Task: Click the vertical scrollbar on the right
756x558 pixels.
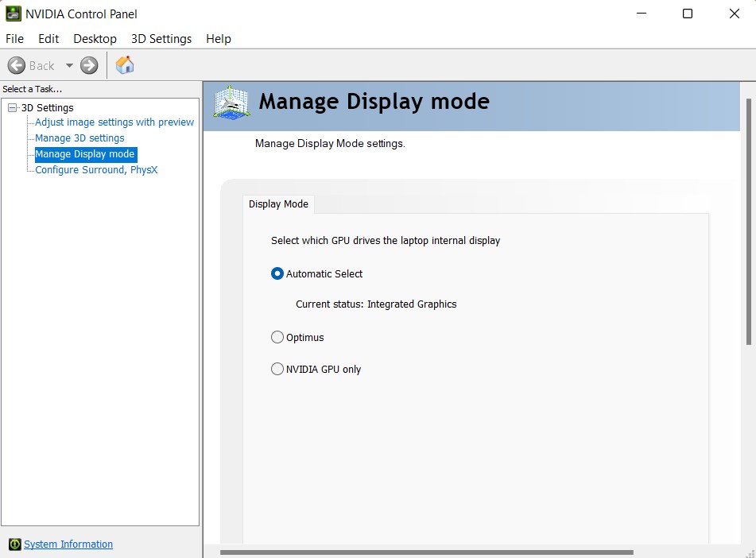Action: coord(748,222)
